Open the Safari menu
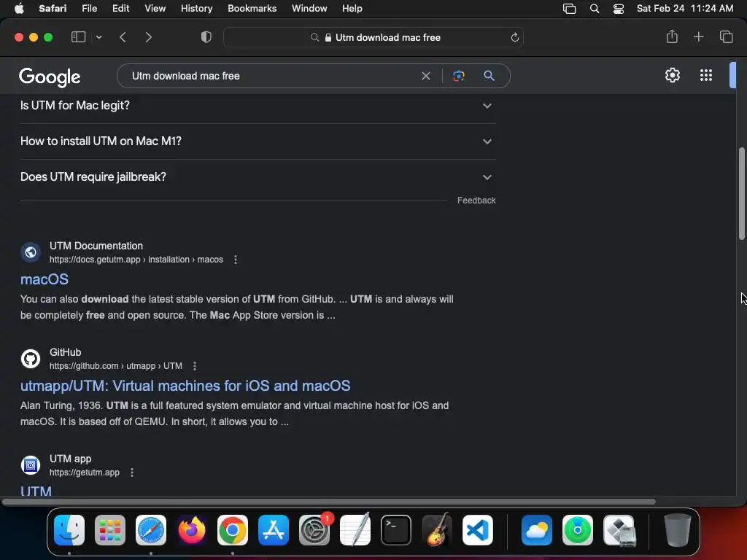Screen dimensions: 747x560 coord(53,9)
